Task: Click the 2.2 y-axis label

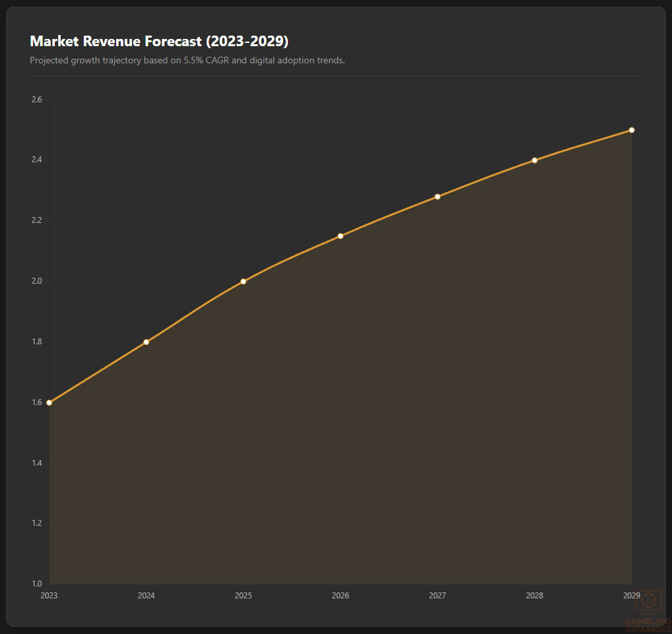Action: [36, 220]
